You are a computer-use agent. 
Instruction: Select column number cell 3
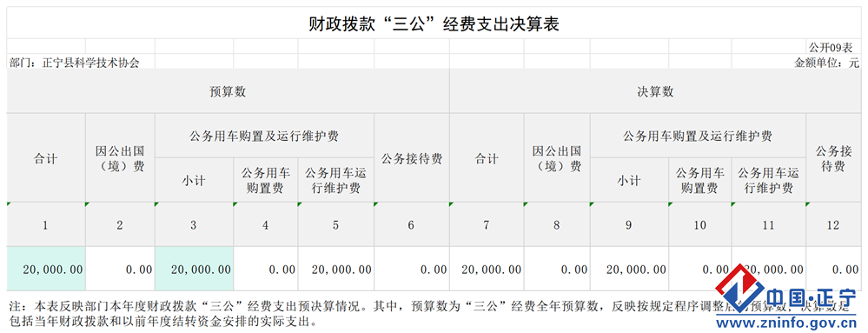tap(194, 225)
